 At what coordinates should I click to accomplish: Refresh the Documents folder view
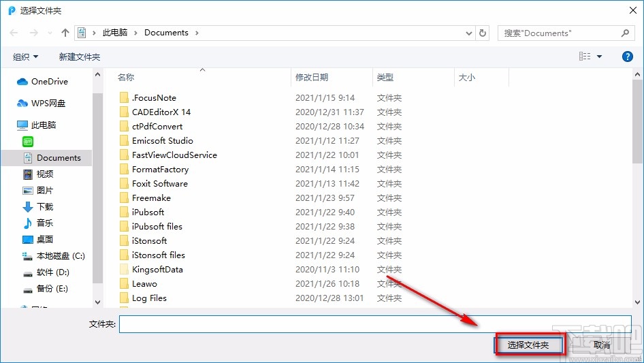[x=483, y=33]
